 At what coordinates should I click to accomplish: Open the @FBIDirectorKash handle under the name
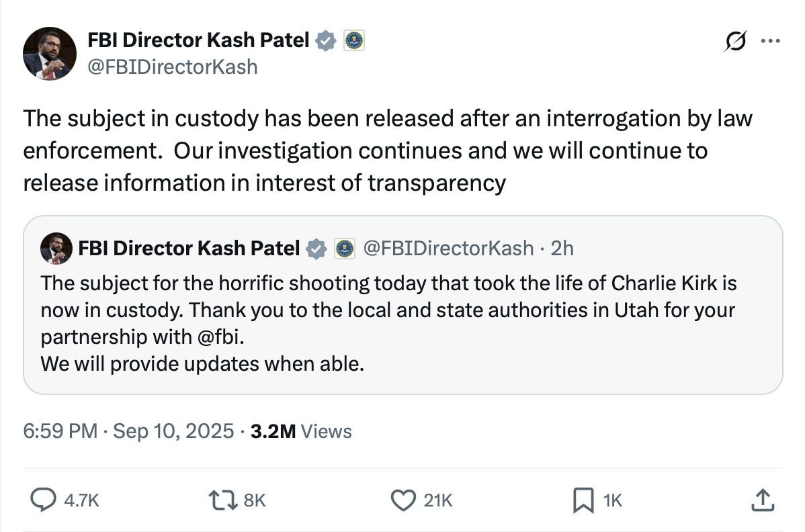click(x=173, y=67)
